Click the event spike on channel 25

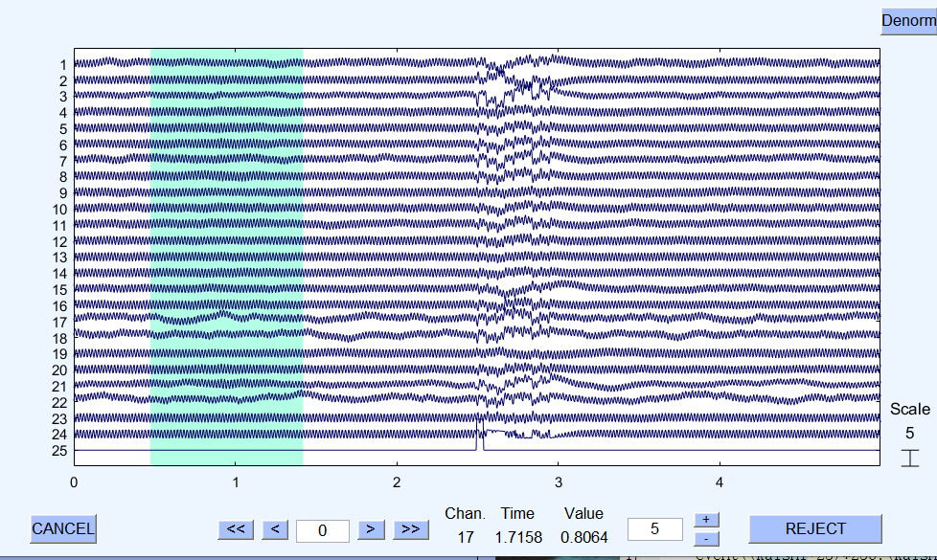tap(480, 435)
